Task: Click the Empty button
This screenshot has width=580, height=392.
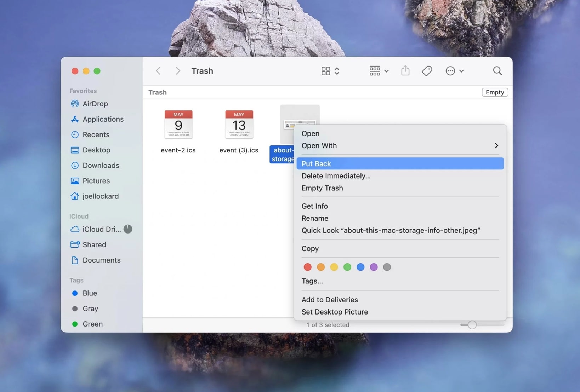Action: pyautogui.click(x=495, y=92)
